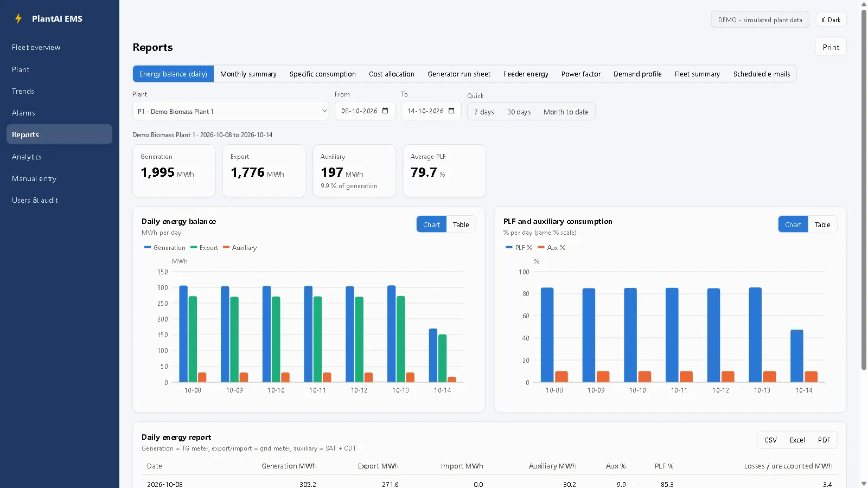Toggle Dark mode button

tap(831, 20)
